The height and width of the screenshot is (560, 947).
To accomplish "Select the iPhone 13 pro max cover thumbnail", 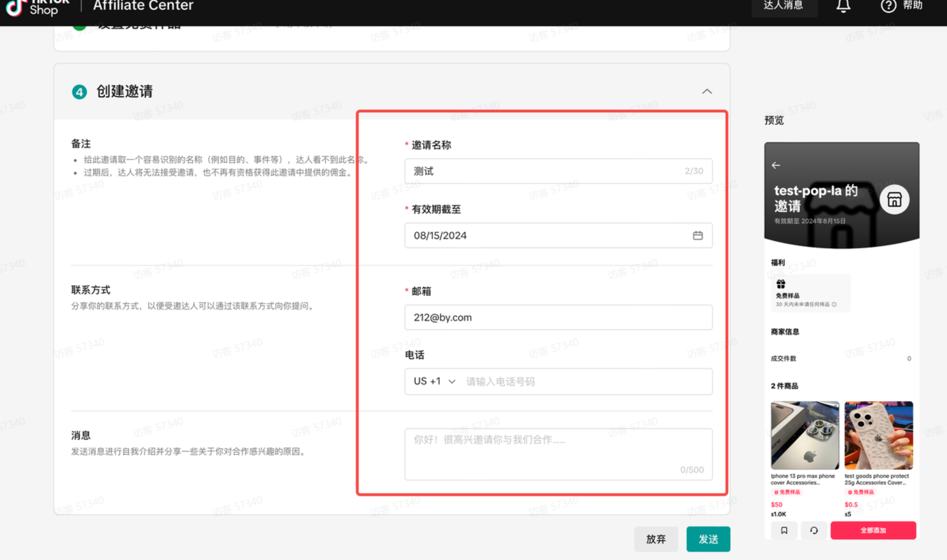I will [x=805, y=435].
